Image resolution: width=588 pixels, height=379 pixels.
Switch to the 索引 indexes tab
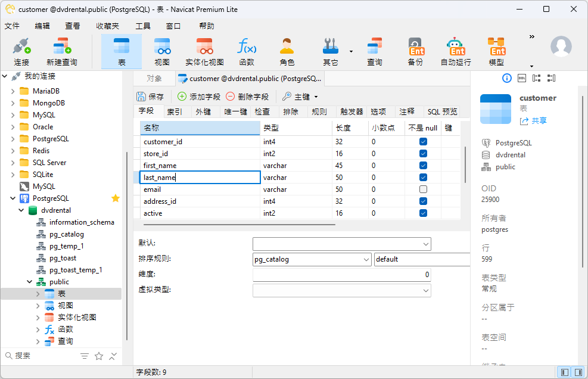click(175, 111)
